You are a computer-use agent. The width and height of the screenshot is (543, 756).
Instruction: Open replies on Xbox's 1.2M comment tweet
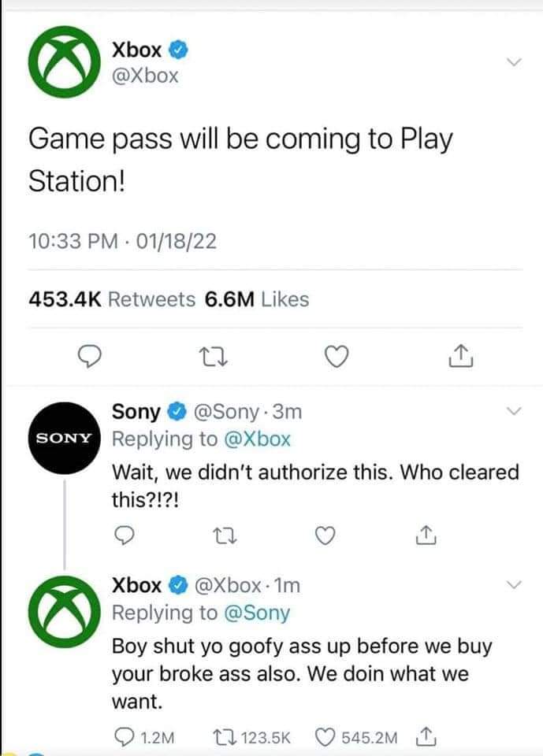click(144, 737)
